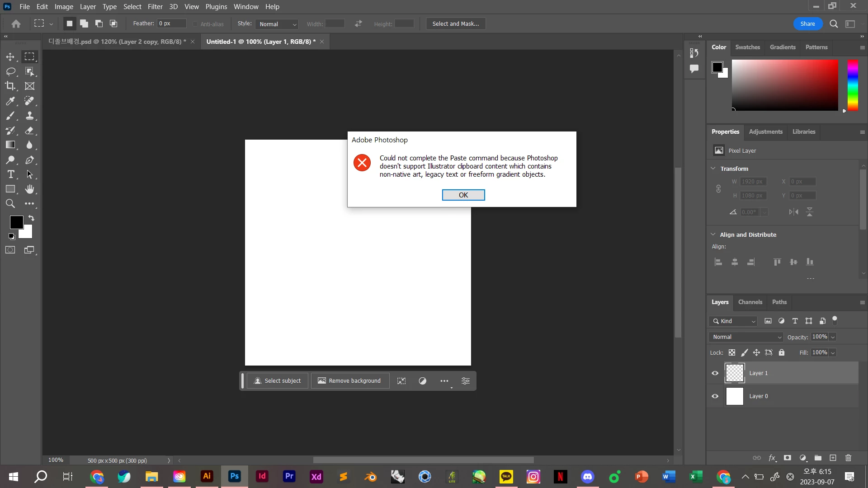The width and height of the screenshot is (868, 488).
Task: Click the delete layer trash icon
Action: coord(848,458)
